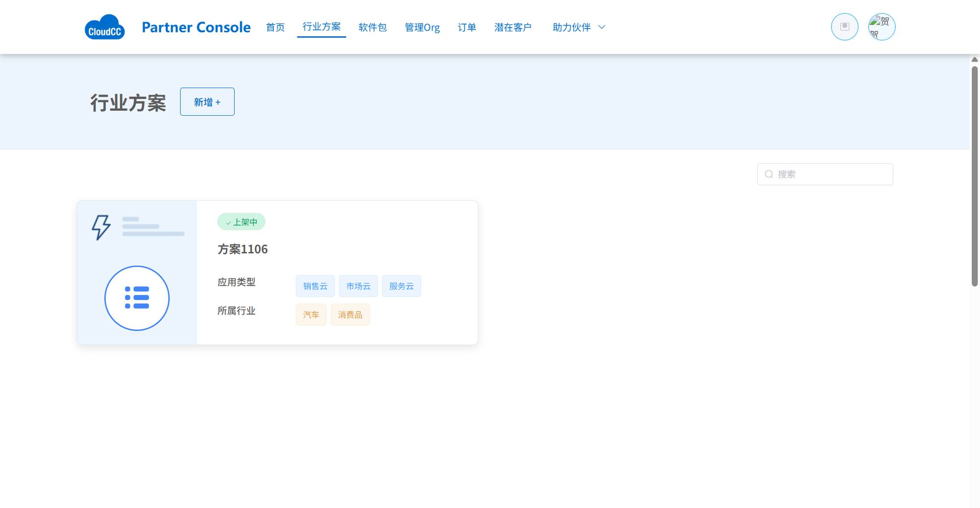Go to 软件包 menu item
Viewport: 980px width, 508px height.
[372, 27]
